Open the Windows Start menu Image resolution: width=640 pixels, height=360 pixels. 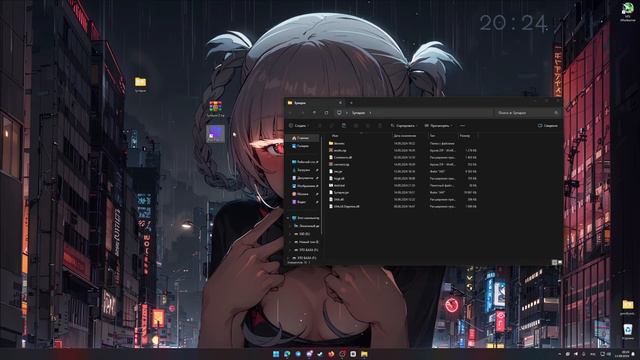[x=276, y=354]
